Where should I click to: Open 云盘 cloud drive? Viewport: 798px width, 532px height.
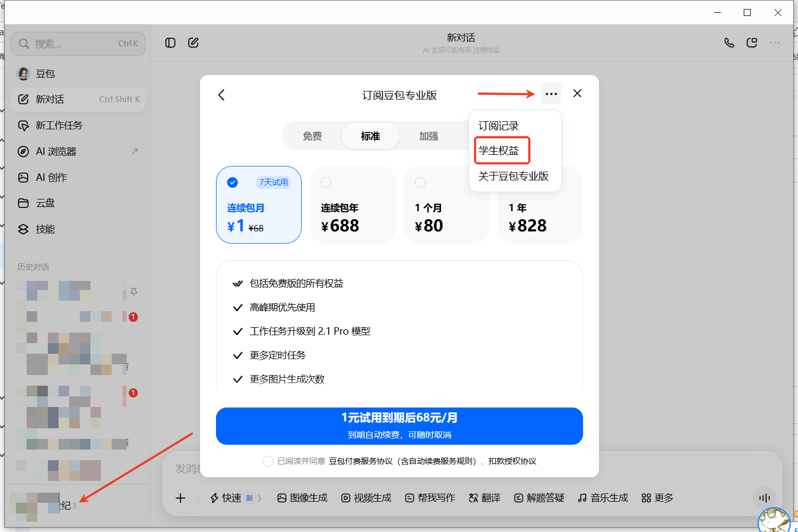point(78,203)
